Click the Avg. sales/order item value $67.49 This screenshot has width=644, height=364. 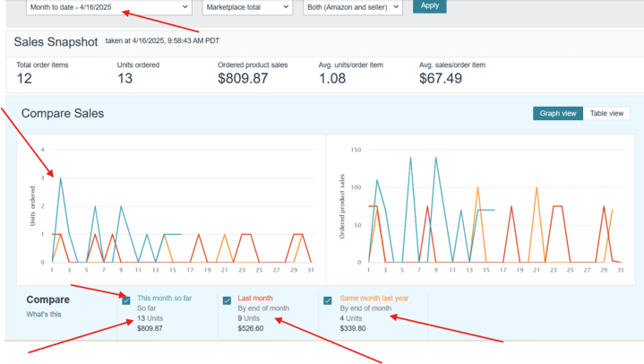point(441,79)
